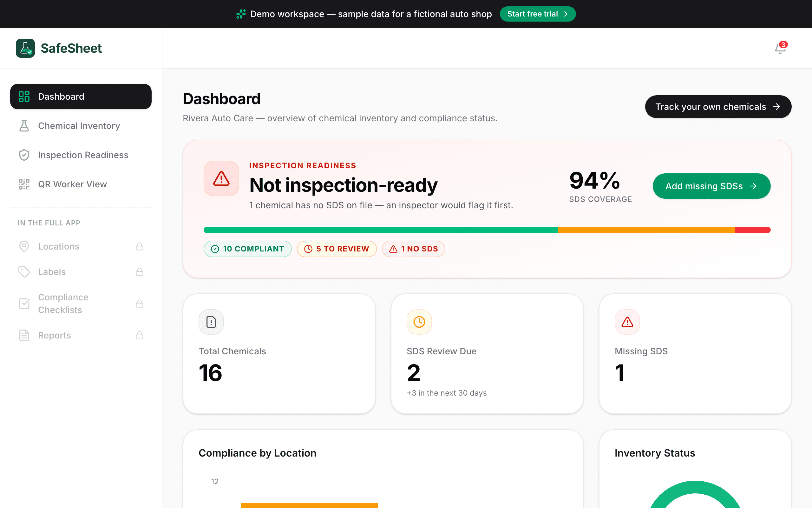Click the orange to-review segment of bar
Image resolution: width=812 pixels, height=508 pixels.
pos(646,230)
